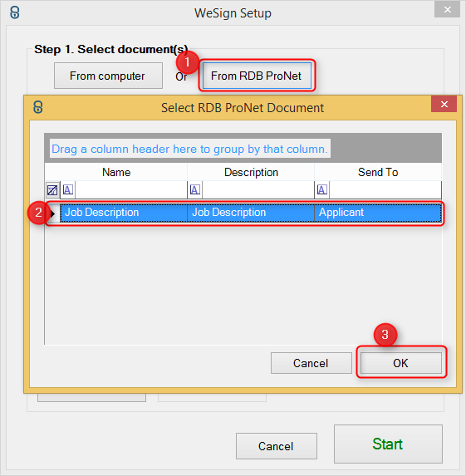Confirm the selection with the OK button
The width and height of the screenshot is (466, 476).
400,363
